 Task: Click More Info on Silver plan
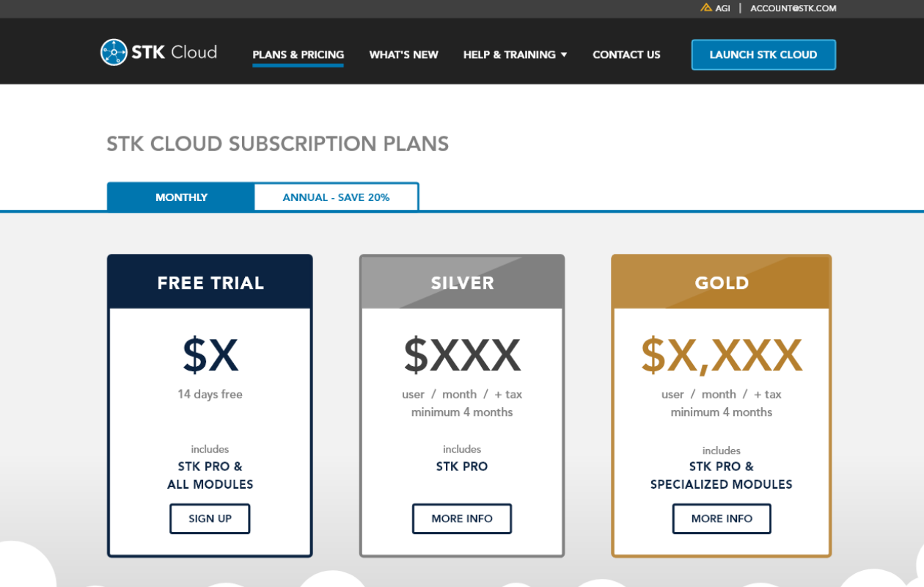[x=462, y=519]
